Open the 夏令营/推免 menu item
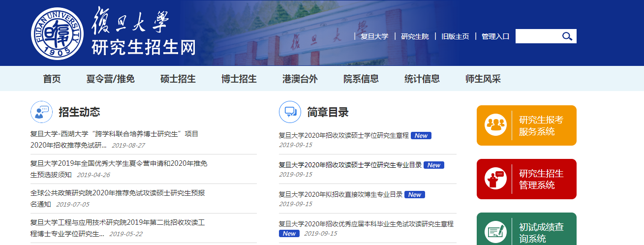Image resolution: width=644 pixels, height=245 pixels. [110, 79]
